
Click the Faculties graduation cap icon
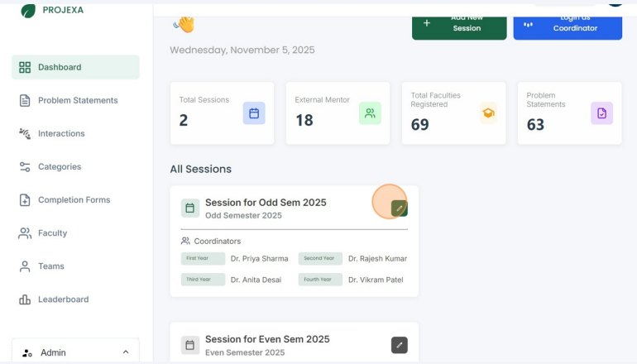tap(488, 113)
